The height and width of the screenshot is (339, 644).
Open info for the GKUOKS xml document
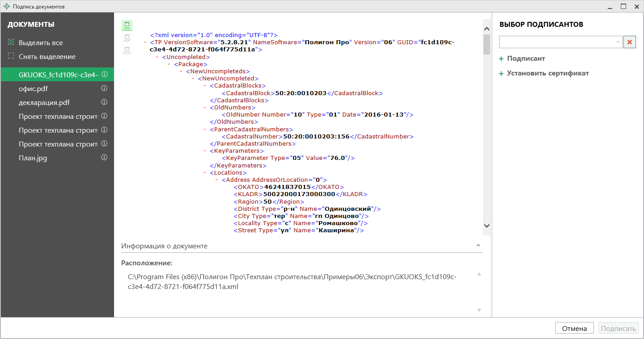(105, 75)
